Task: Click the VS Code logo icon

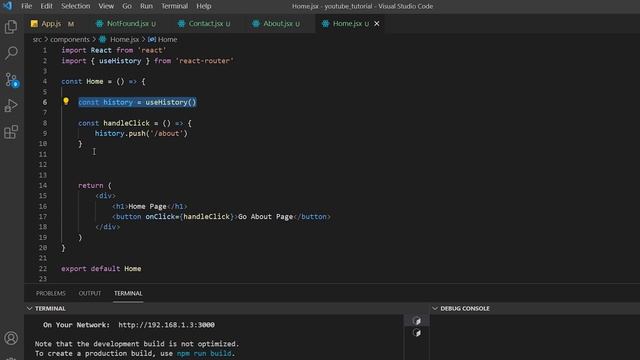Action: pyautogui.click(x=7, y=6)
